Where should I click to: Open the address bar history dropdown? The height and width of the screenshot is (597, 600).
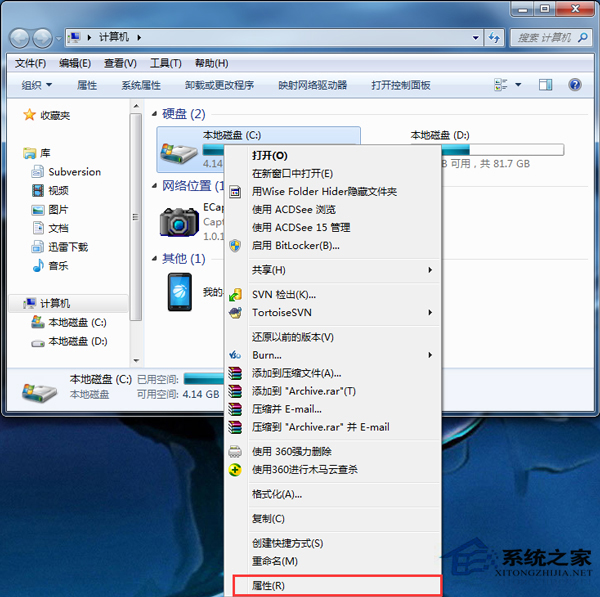(x=476, y=38)
